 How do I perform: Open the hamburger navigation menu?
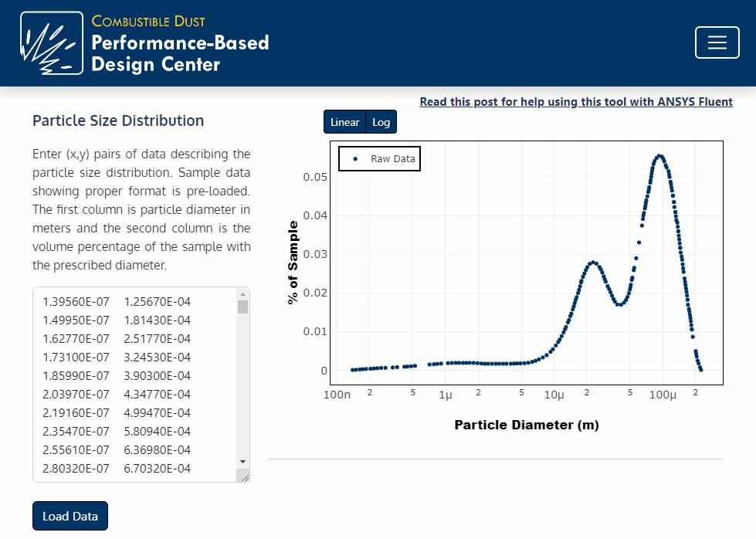click(x=717, y=42)
